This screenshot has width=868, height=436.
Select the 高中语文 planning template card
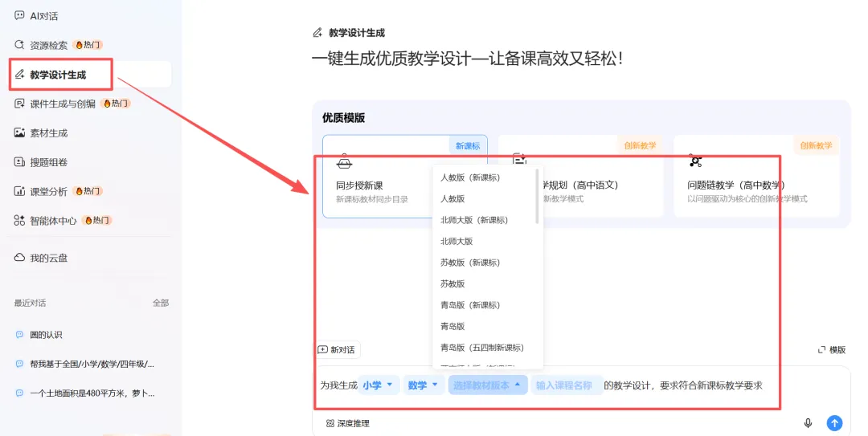pos(581,177)
